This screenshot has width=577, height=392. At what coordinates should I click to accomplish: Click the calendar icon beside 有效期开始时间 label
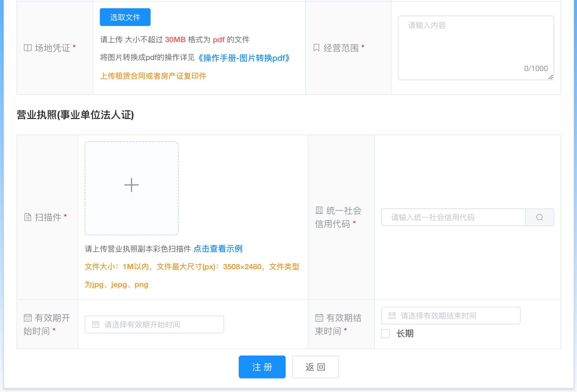point(28,317)
